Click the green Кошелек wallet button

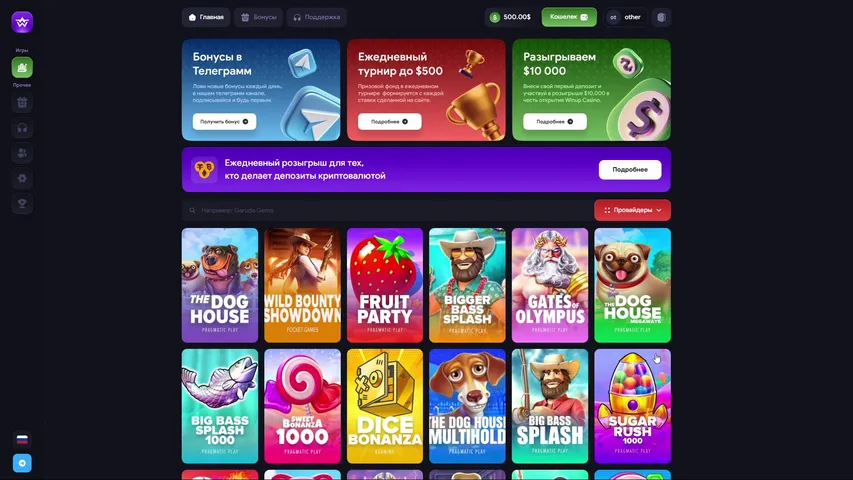pos(568,17)
